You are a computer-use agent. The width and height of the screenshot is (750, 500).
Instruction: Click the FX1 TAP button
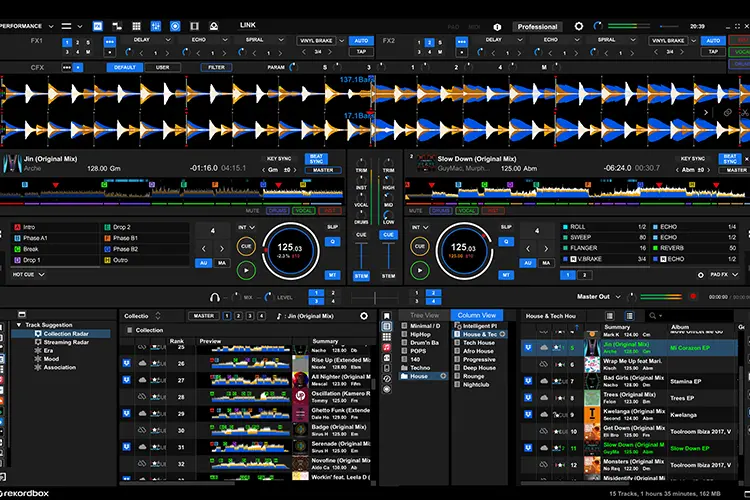pyautogui.click(x=361, y=52)
